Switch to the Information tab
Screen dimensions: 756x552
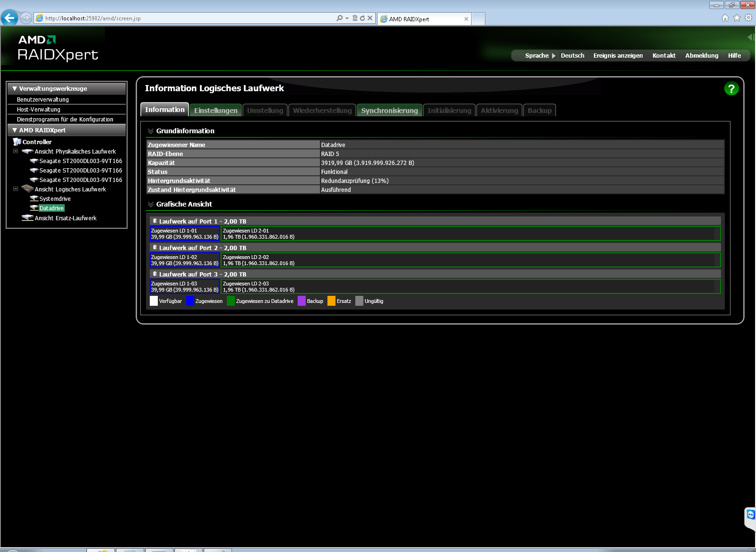(164, 110)
